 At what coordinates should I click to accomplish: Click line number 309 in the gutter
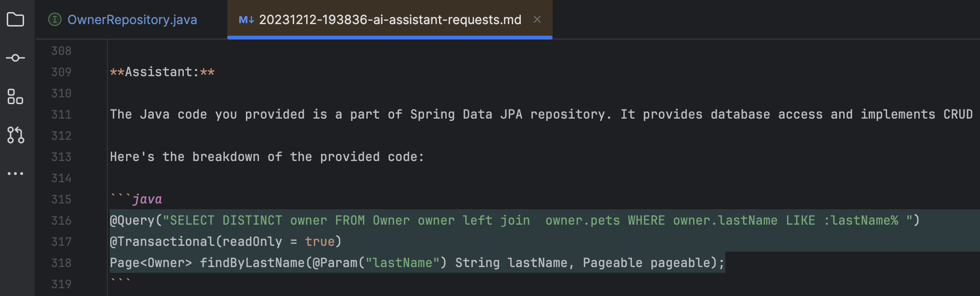click(61, 72)
